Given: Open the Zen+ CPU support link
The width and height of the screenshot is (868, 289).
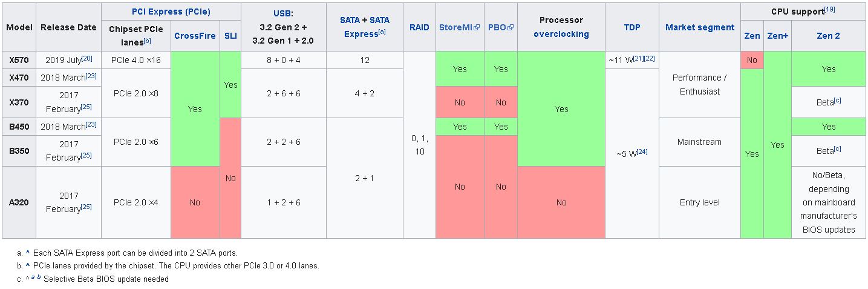Looking at the screenshot, I should [777, 36].
